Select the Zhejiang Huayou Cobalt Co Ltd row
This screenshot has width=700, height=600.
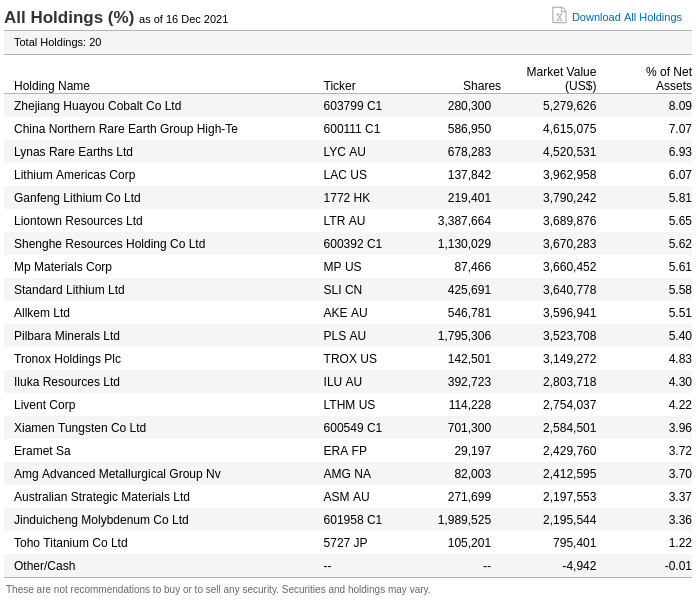tap(97, 106)
